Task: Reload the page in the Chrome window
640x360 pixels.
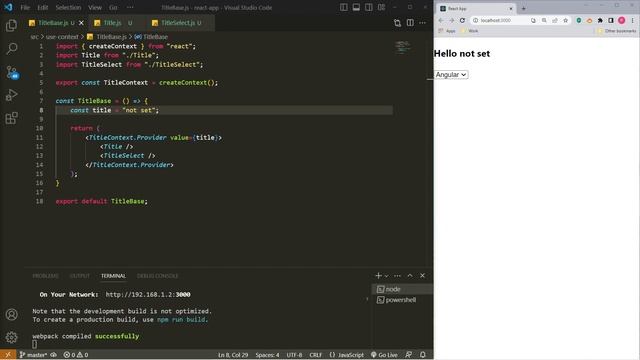Action: [462, 20]
